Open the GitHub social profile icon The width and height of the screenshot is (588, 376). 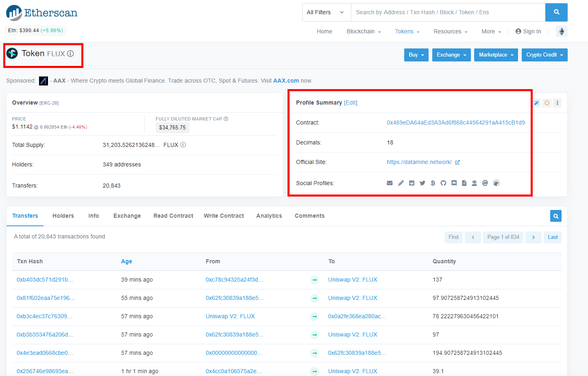pos(443,183)
